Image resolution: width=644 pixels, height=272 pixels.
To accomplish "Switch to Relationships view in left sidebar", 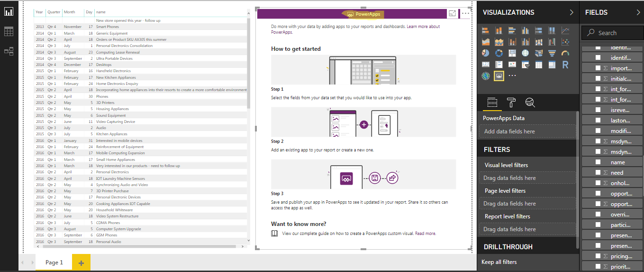I will (x=9, y=51).
